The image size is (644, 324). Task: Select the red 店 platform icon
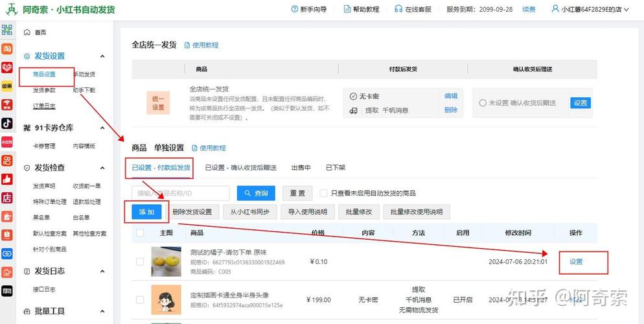(7, 198)
